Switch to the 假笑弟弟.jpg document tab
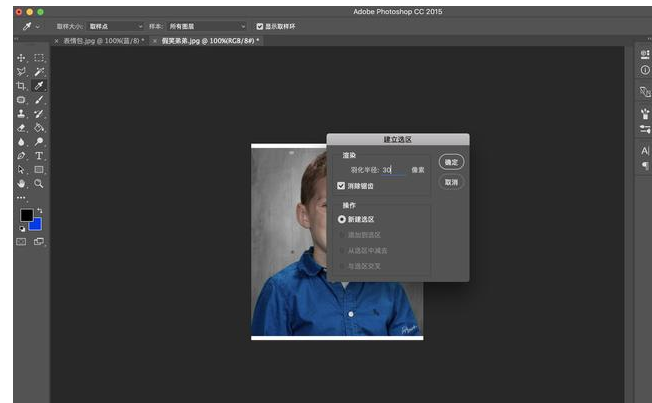The image size is (652, 403). (x=204, y=41)
